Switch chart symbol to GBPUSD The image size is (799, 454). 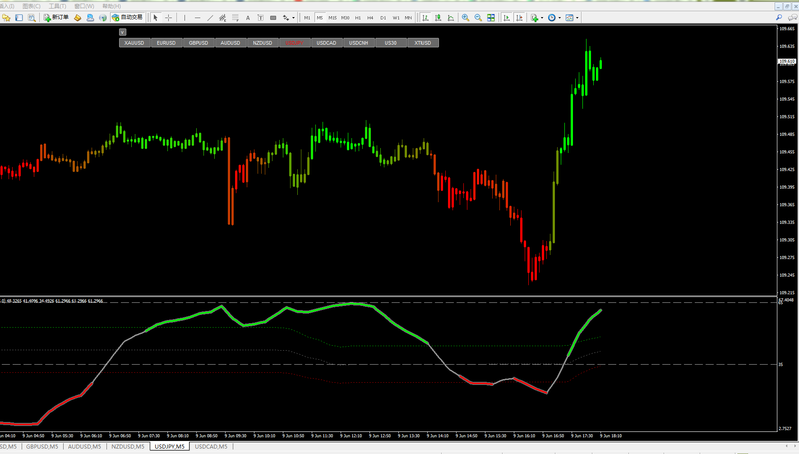point(199,43)
